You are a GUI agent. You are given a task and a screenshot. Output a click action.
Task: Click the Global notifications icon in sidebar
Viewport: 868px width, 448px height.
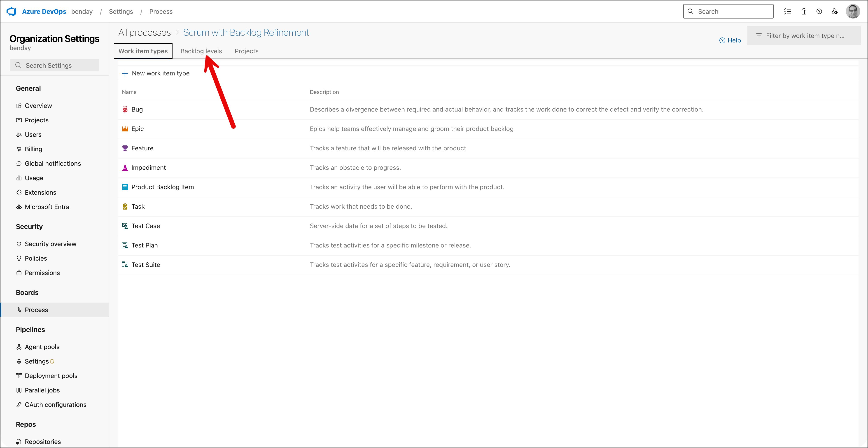[19, 163]
